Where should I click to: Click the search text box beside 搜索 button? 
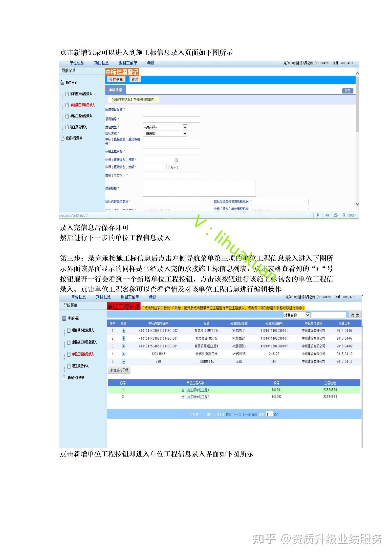tap(328, 315)
